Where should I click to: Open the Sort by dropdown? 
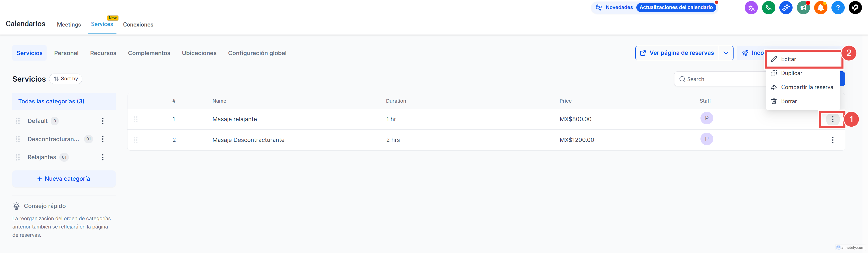click(66, 79)
